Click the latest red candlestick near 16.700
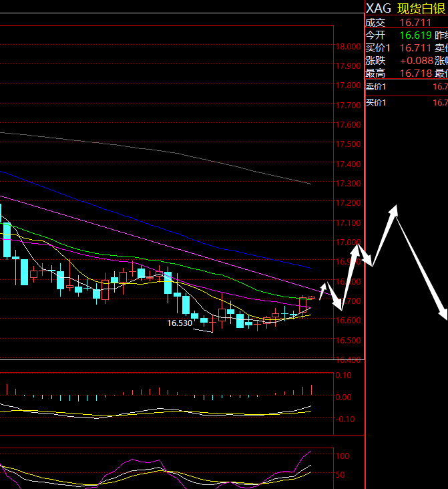Image resolution: width=448 pixels, height=489 pixels. [x=311, y=298]
